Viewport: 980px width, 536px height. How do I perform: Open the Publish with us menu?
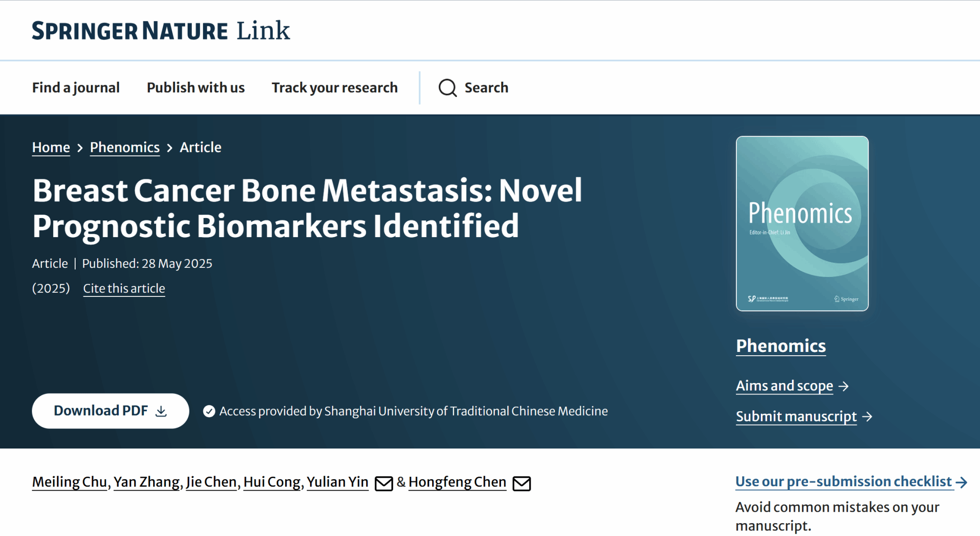tap(196, 88)
